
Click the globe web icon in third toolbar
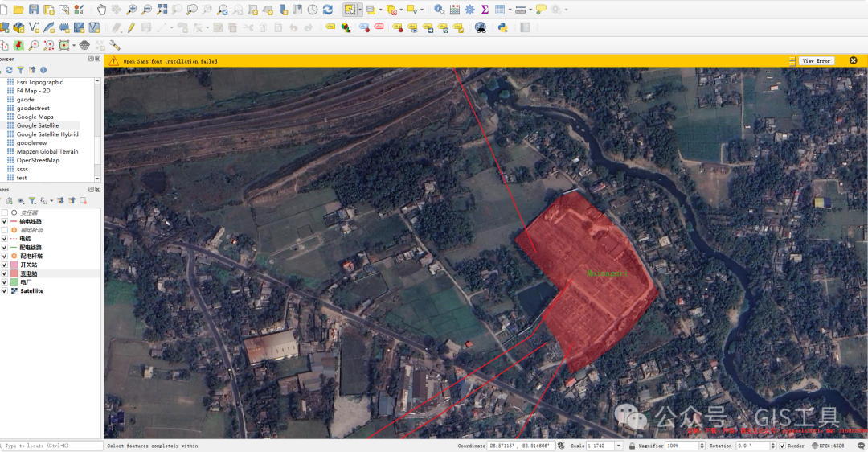tap(84, 45)
